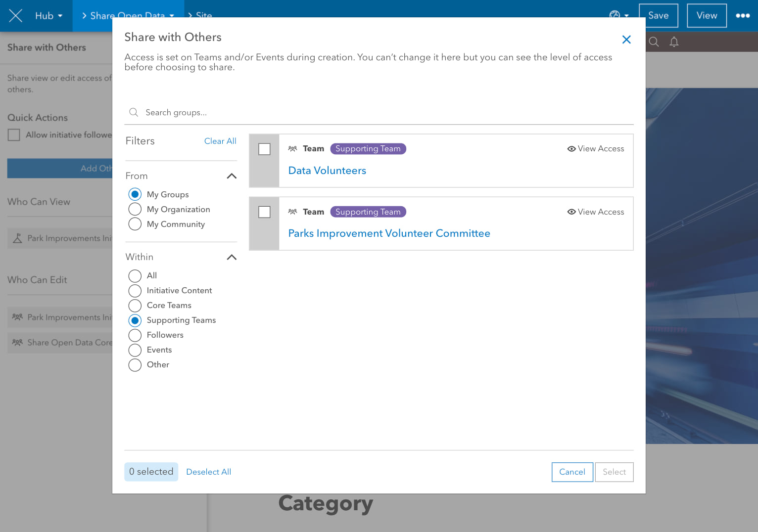Click the Clear All filters link
This screenshot has height=532, width=758.
point(220,141)
